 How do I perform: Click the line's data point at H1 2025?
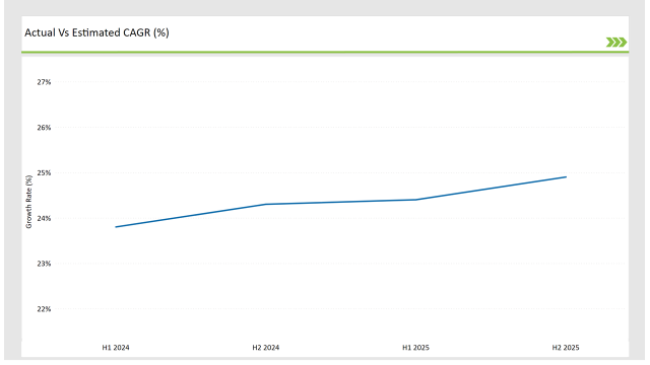(x=416, y=200)
